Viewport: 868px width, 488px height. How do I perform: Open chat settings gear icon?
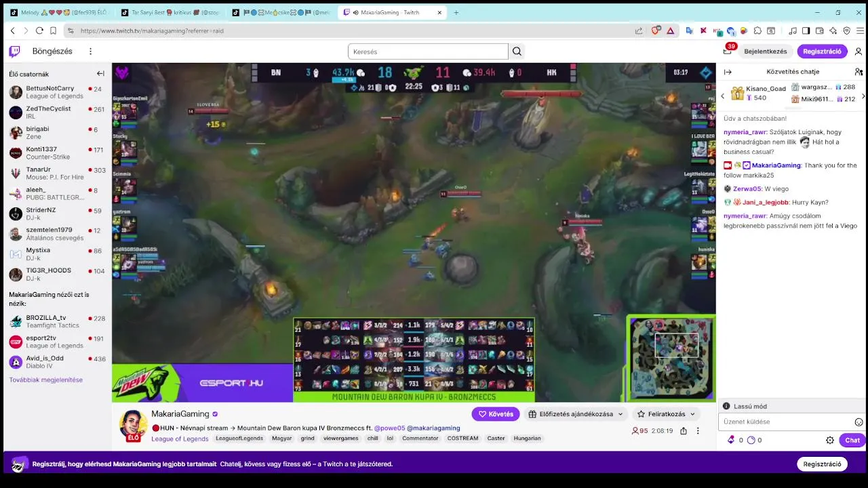point(830,440)
